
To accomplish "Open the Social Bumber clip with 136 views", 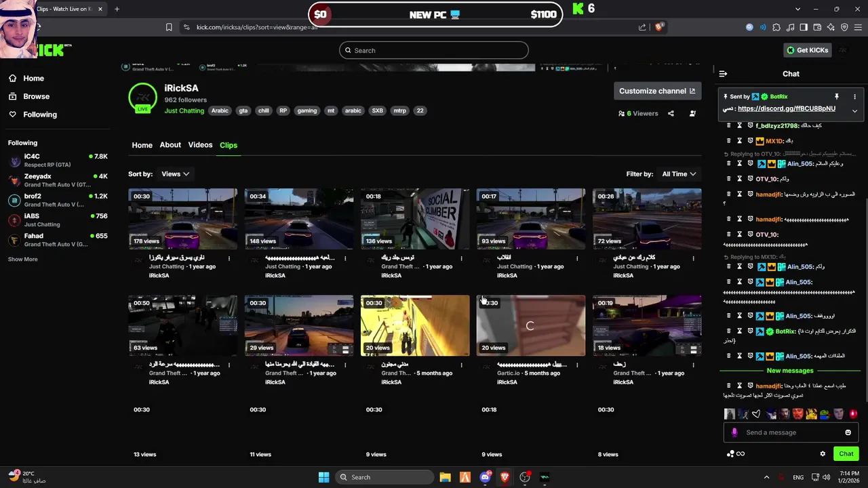I will point(415,219).
